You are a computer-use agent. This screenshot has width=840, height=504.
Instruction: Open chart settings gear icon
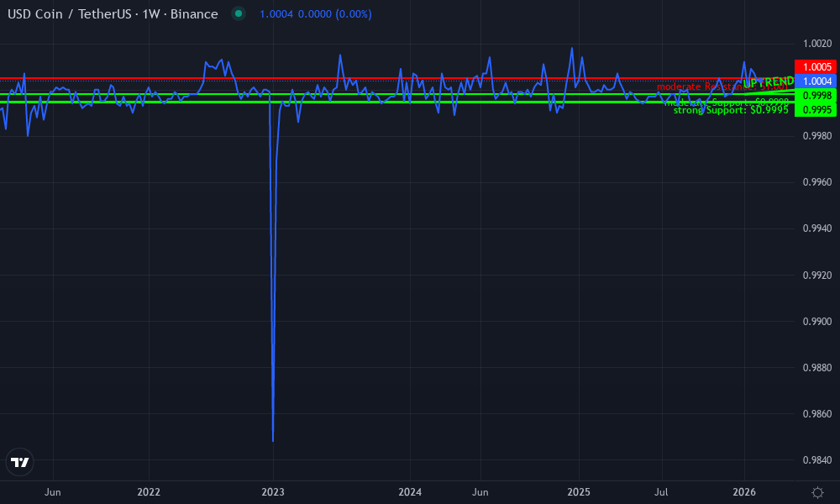[x=817, y=492]
